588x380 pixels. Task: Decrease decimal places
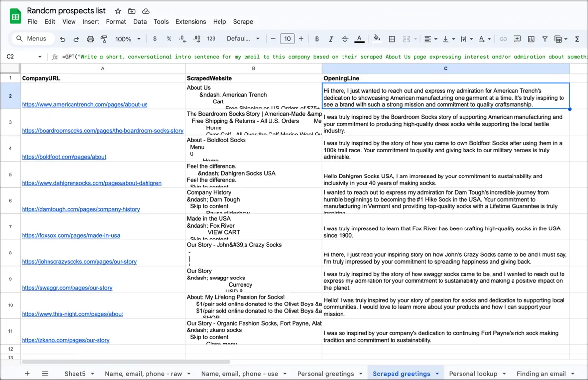click(x=182, y=39)
